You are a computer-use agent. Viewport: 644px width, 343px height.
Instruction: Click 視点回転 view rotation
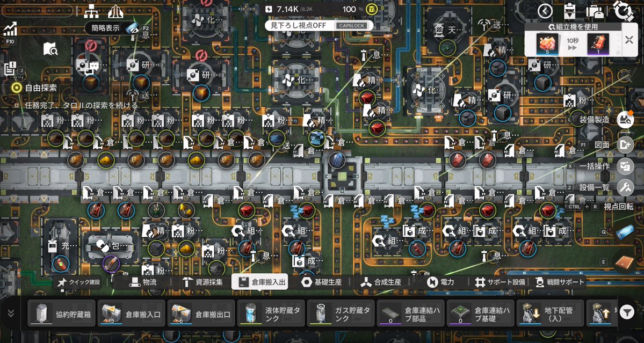tap(619, 206)
